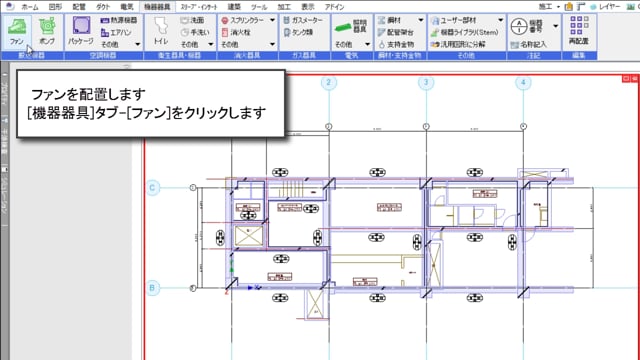Select the 鋼材 steel tool

tap(389, 20)
